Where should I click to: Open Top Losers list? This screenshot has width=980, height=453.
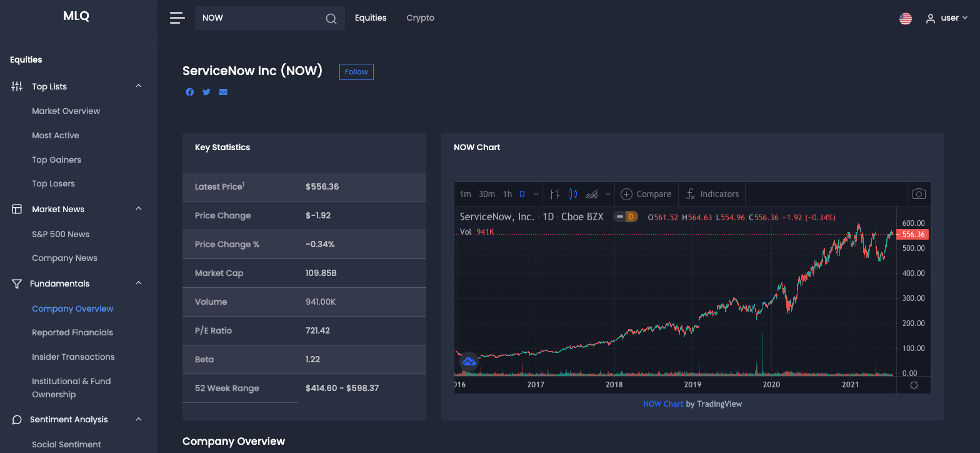[54, 183]
